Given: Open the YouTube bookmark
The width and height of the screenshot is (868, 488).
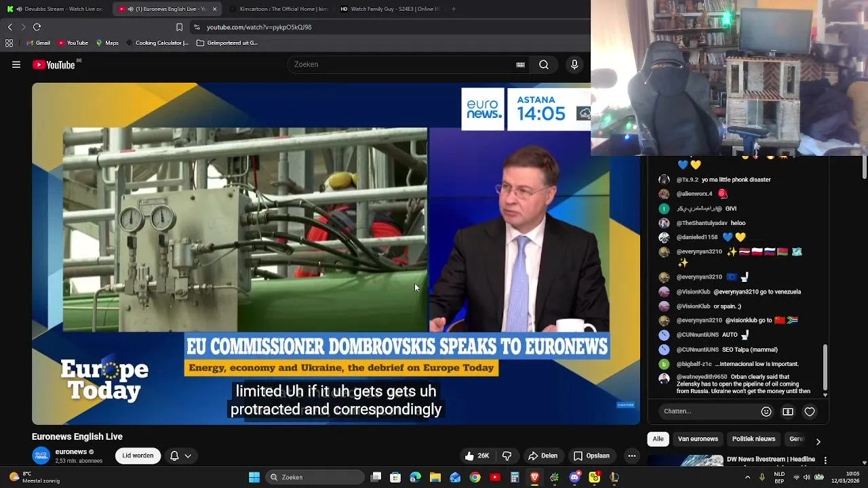Looking at the screenshot, I should coord(73,43).
